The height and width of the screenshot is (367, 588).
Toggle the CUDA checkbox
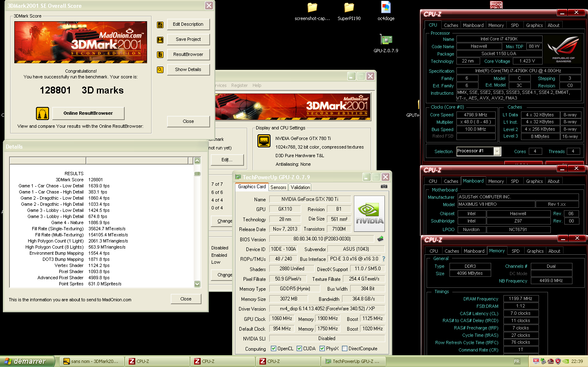point(300,349)
